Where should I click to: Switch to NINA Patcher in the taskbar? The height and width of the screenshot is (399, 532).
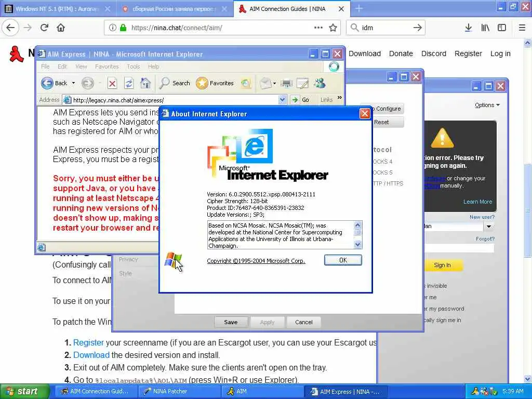178,391
